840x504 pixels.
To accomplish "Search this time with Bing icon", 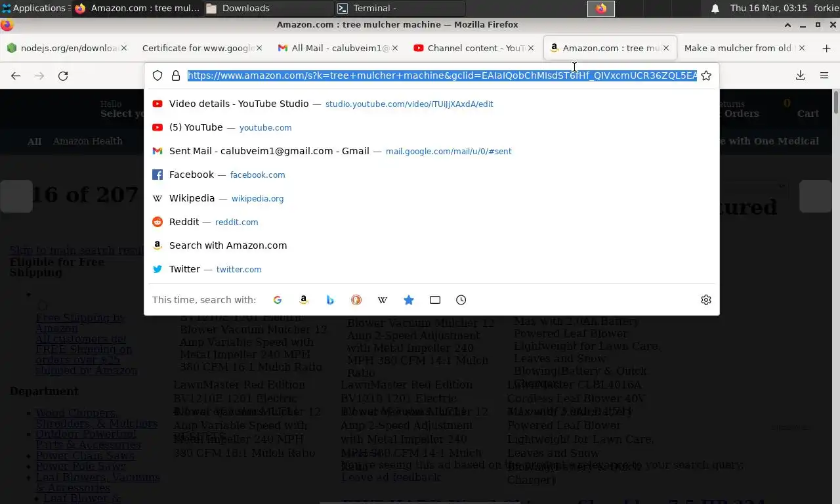I will coord(330,300).
